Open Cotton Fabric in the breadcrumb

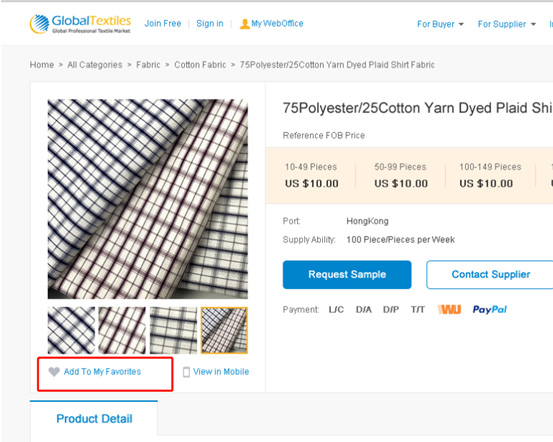click(x=200, y=65)
